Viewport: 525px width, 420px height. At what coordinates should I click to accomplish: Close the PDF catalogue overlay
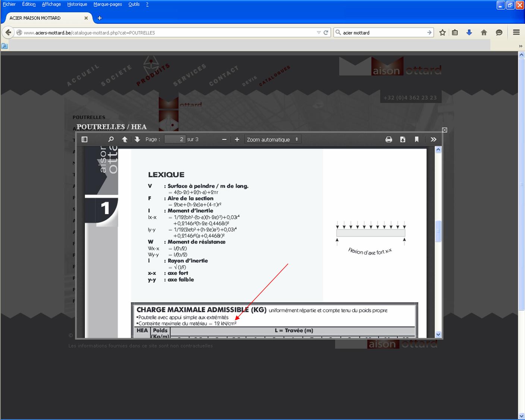tap(444, 130)
